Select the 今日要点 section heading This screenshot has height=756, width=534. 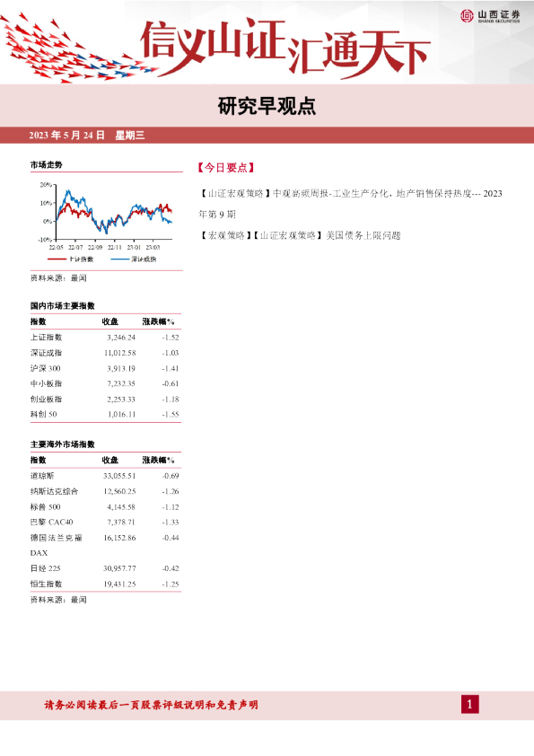pos(225,168)
